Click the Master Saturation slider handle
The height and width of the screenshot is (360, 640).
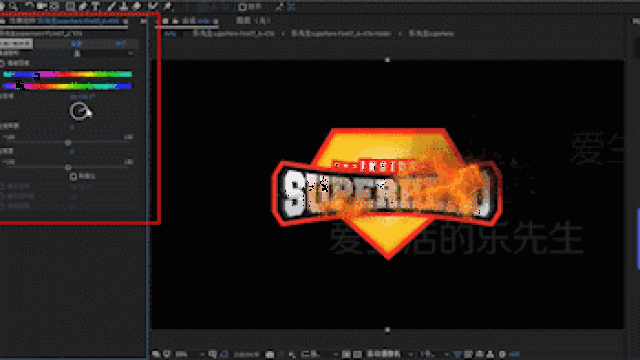(68, 142)
